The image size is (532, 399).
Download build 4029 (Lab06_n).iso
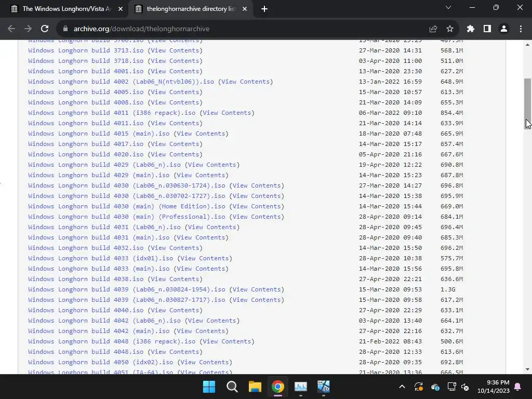104,165
